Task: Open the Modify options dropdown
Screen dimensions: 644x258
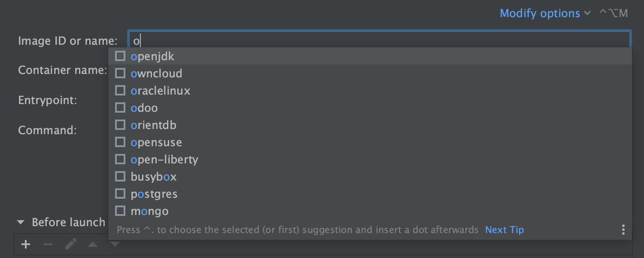Action: [540, 13]
